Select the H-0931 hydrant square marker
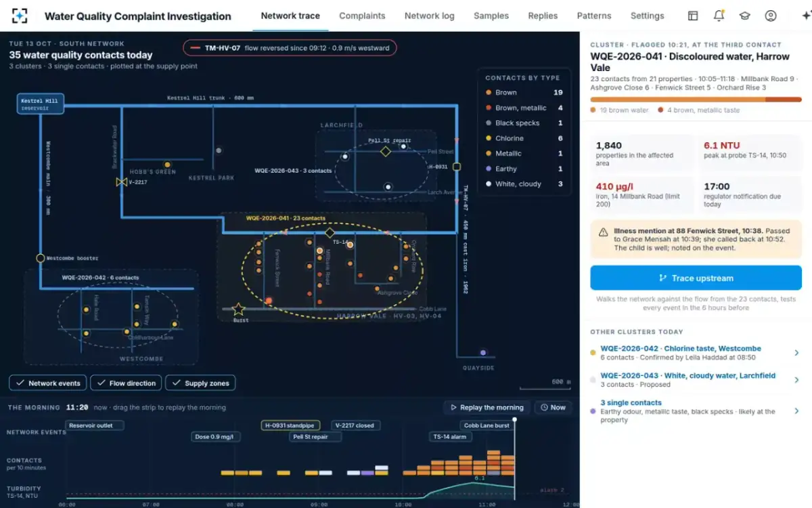 [x=457, y=166]
